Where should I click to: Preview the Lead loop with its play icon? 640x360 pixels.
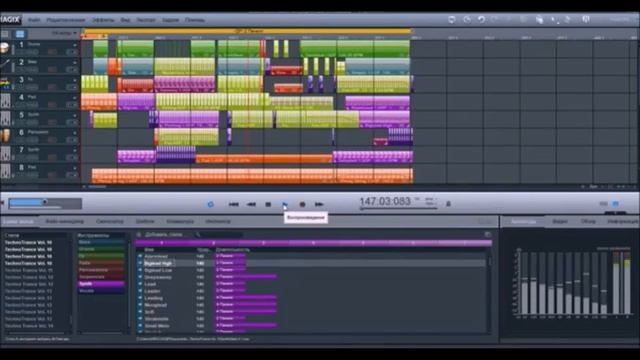(x=140, y=284)
